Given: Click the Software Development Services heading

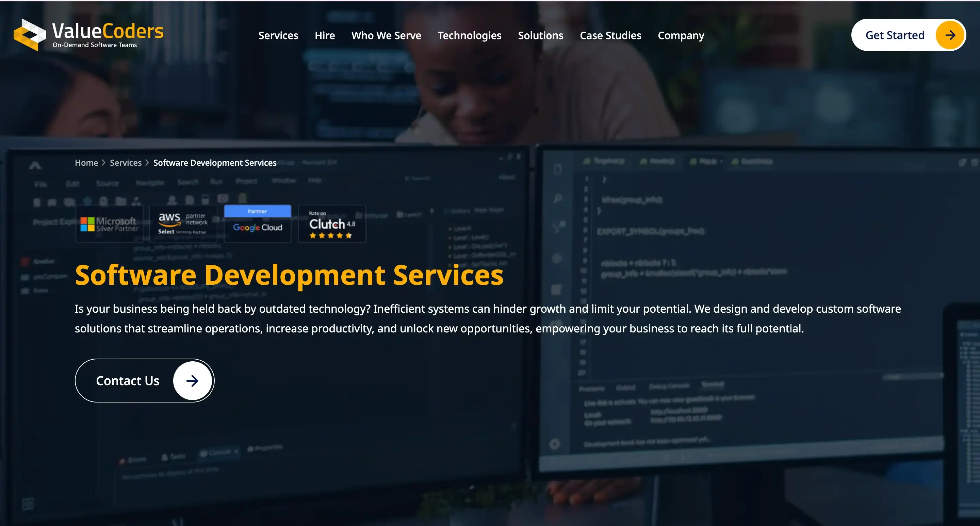Looking at the screenshot, I should tap(289, 275).
